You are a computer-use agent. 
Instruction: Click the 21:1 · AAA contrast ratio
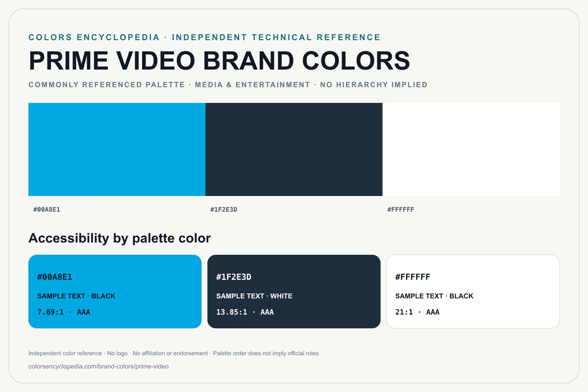point(417,312)
